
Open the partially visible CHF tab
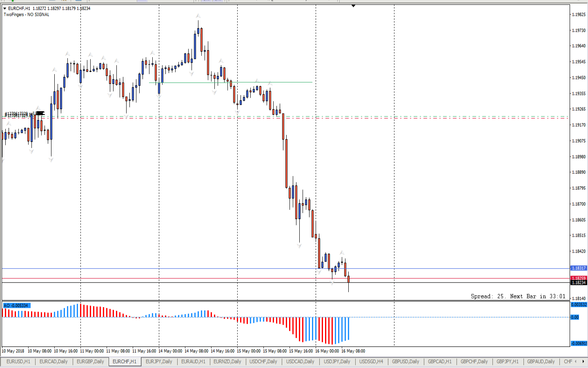568,361
